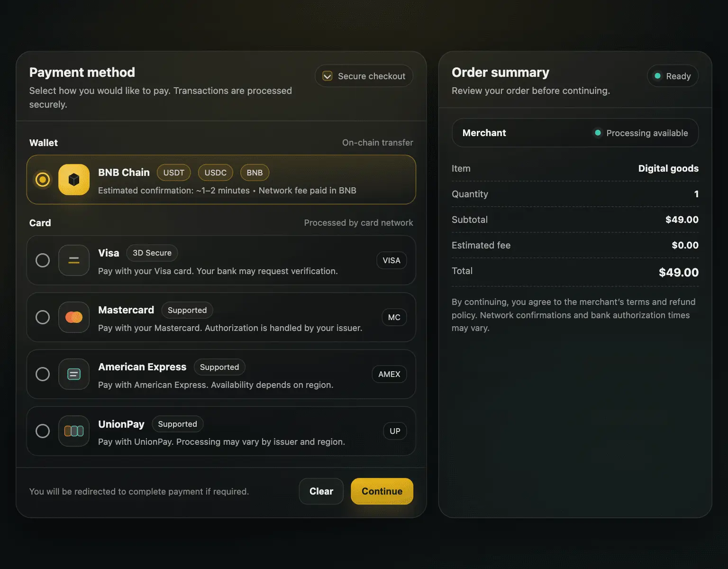Click the Supported tag next to UnionPay
Screen dimensions: 728x569
178,424
